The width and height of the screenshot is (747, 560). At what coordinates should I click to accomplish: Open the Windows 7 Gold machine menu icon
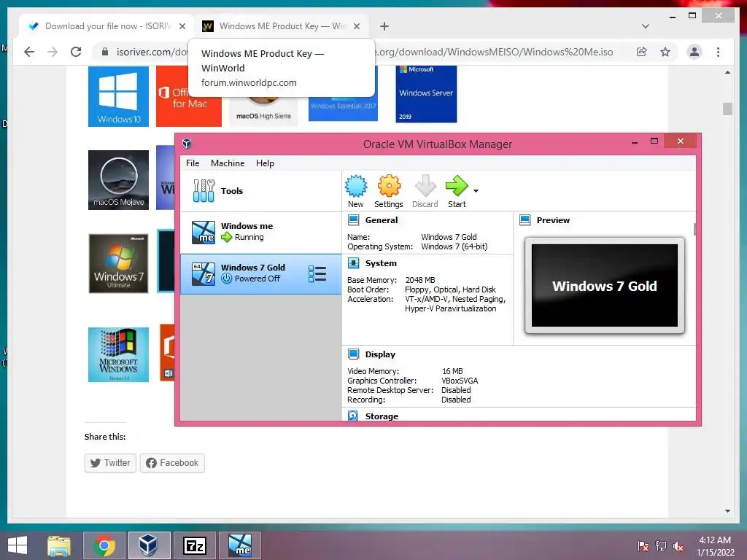click(x=317, y=274)
